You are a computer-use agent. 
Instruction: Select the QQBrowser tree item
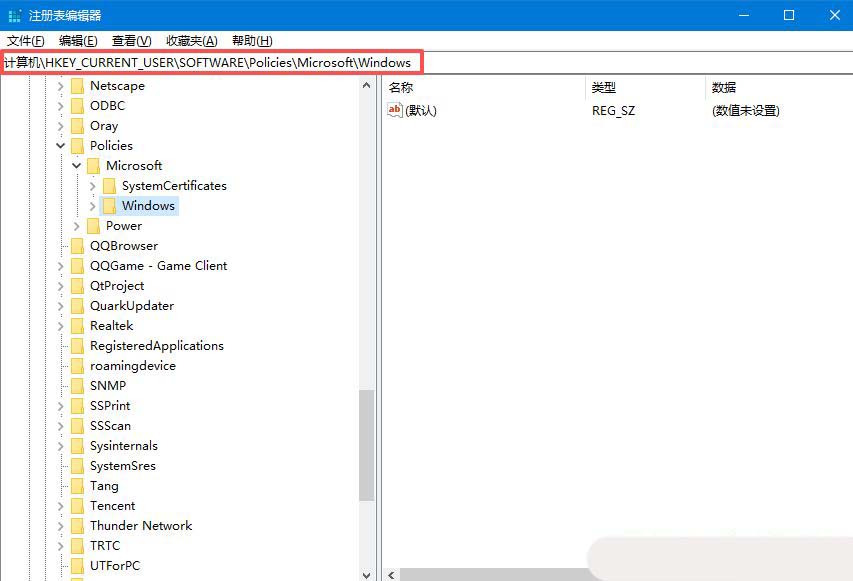pos(124,246)
